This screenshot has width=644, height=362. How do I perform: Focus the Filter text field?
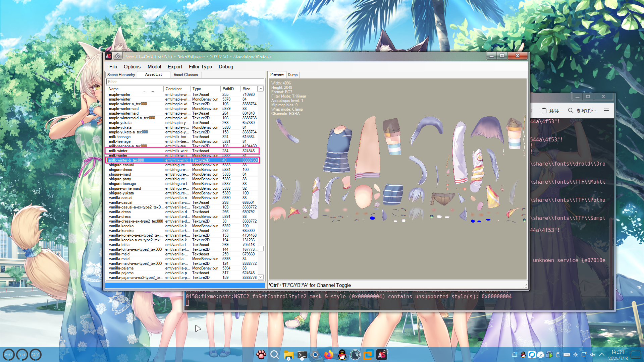point(185,82)
